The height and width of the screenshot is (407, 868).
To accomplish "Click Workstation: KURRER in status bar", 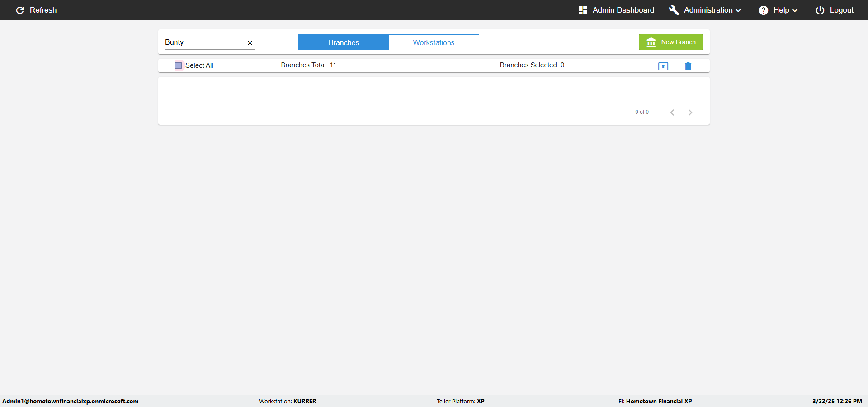I will [288, 401].
